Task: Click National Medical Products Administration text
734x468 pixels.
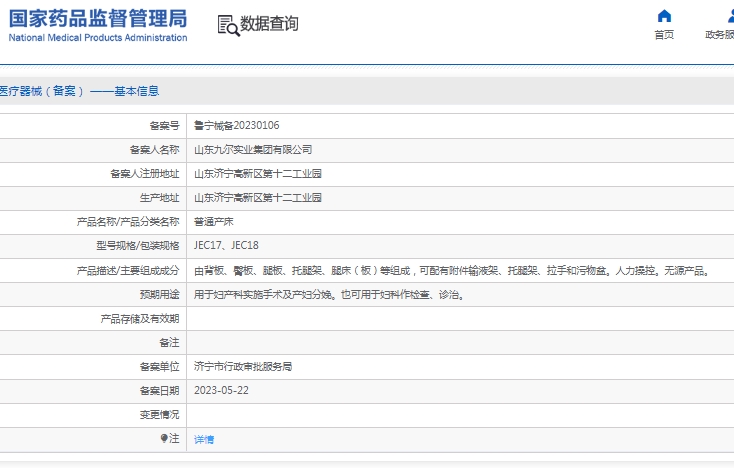Action: click(x=98, y=37)
